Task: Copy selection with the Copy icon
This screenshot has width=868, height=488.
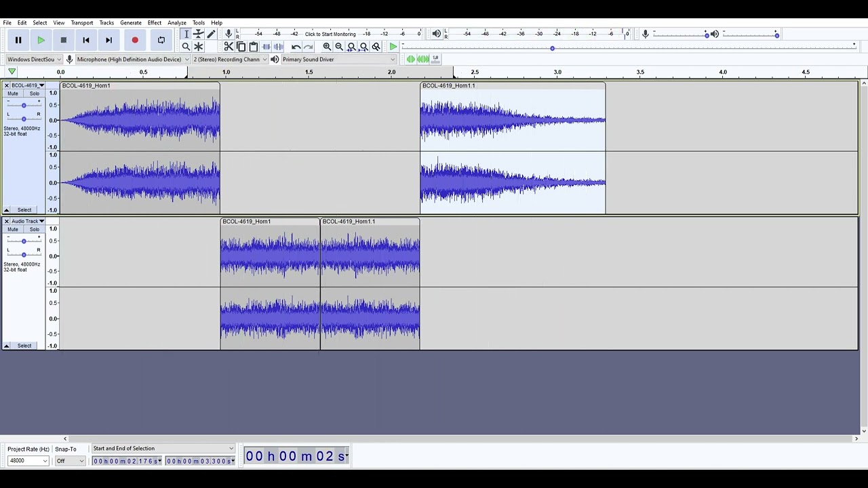Action: (x=241, y=47)
